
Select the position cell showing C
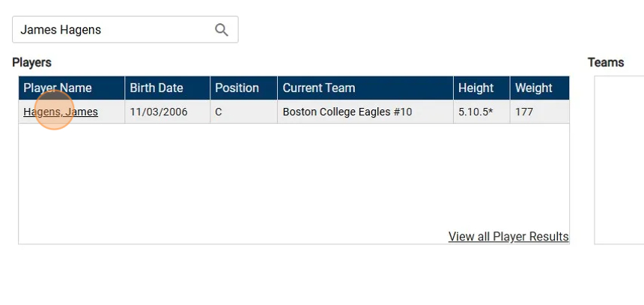point(219,112)
